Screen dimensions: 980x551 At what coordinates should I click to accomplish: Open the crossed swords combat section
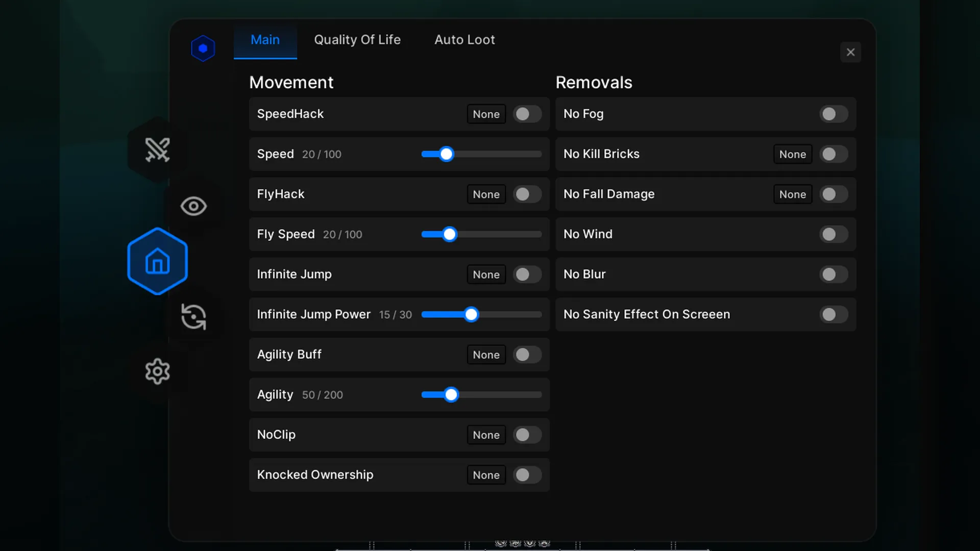click(x=157, y=150)
